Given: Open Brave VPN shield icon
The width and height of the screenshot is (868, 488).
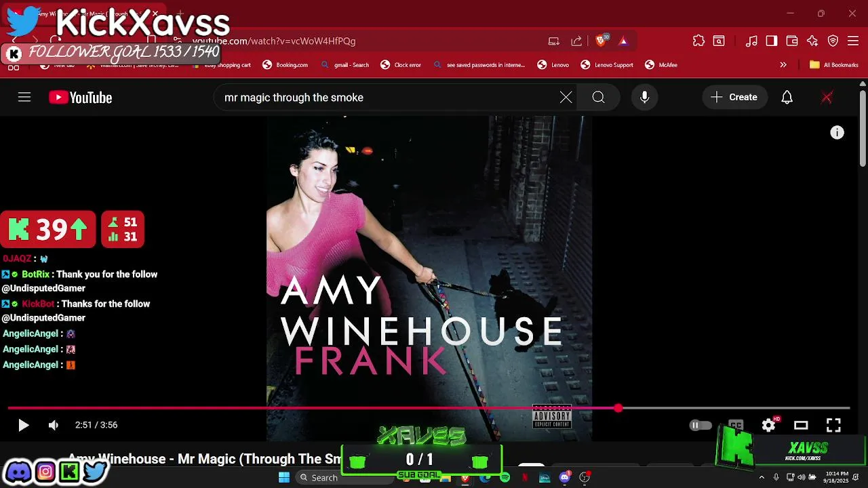Looking at the screenshot, I should pos(833,41).
